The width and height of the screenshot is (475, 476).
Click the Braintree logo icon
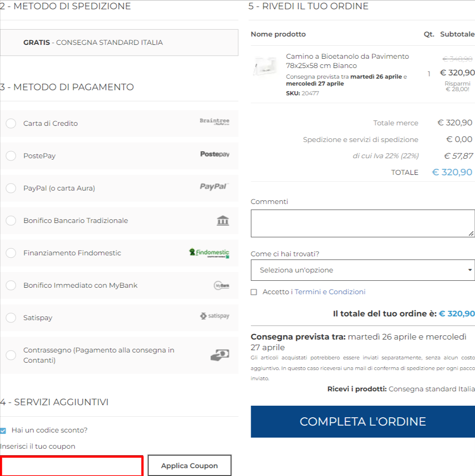coord(214,121)
